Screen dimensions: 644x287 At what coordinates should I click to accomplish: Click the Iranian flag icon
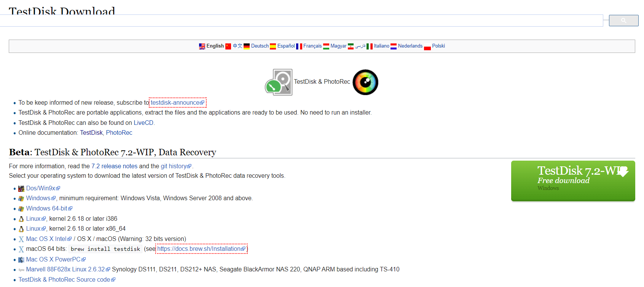(351, 46)
